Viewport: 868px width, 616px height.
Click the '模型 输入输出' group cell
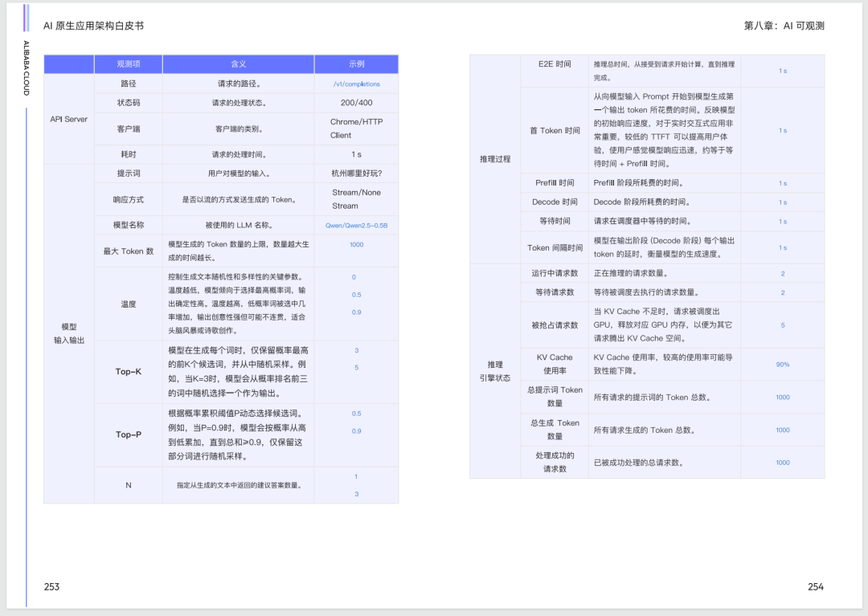click(68, 333)
